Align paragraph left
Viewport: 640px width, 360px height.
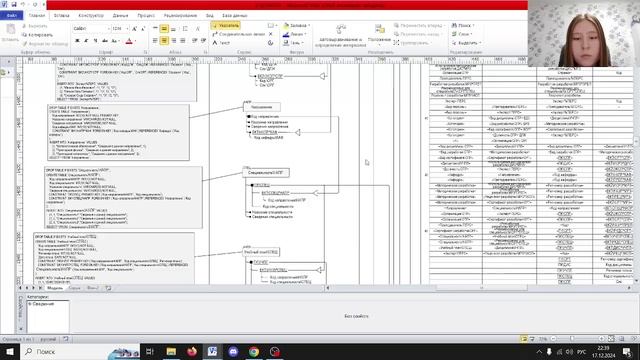point(155,40)
